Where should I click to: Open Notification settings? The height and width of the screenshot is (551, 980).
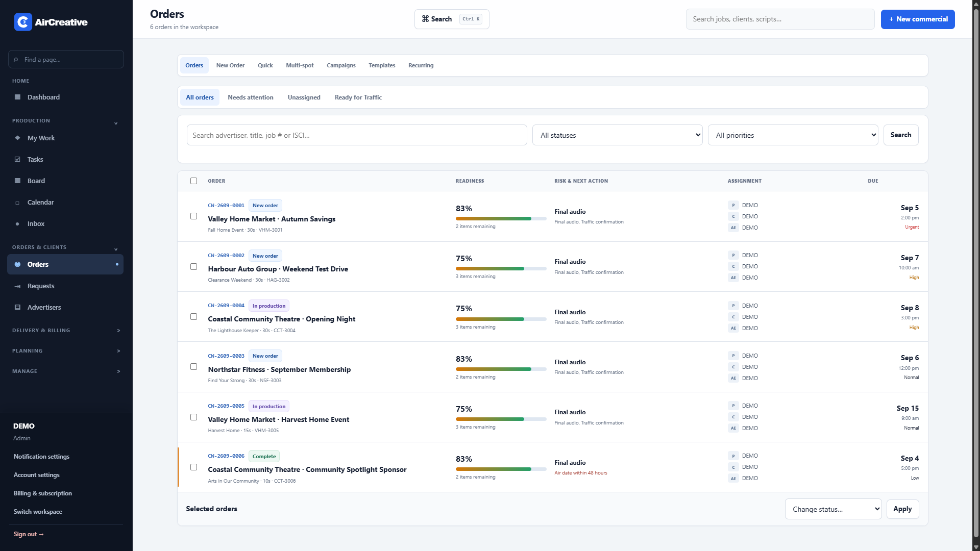(41, 457)
